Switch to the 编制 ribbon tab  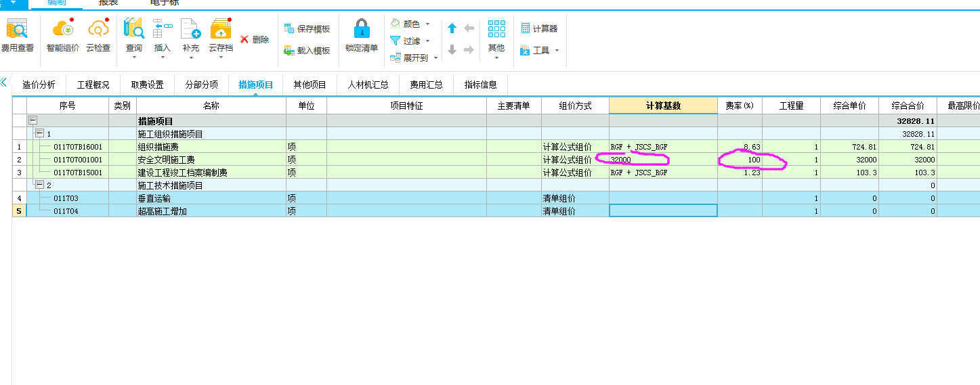point(57,3)
